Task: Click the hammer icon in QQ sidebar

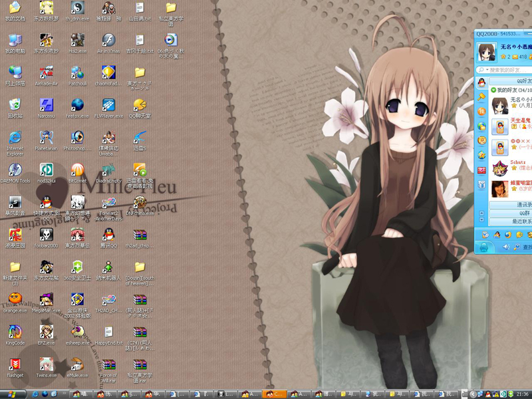Action: pos(481,97)
